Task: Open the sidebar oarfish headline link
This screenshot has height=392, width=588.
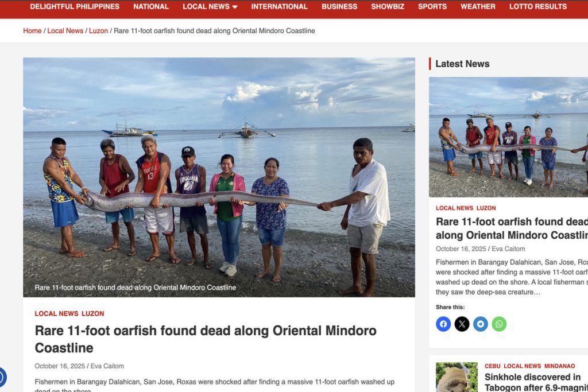Action: (x=512, y=228)
